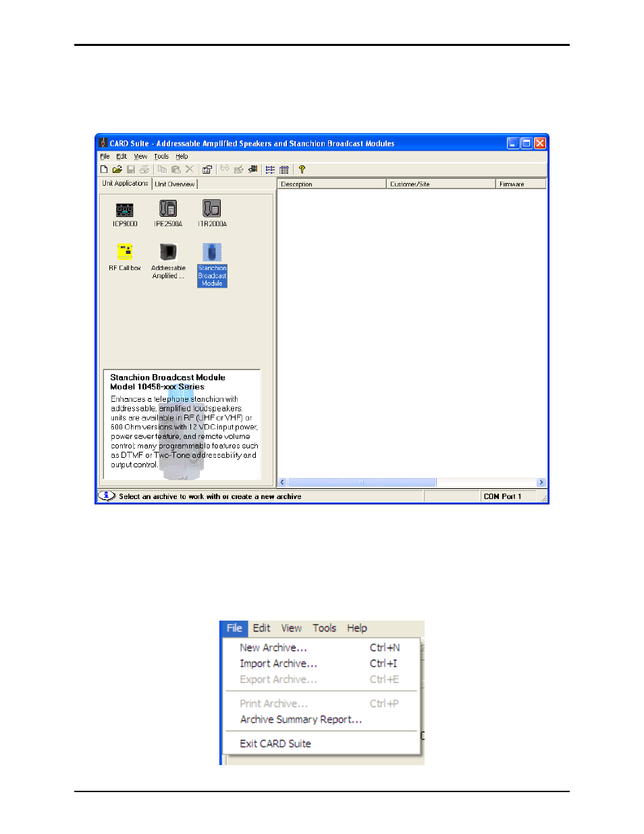Select the ITR2000A unit icon
Viewport: 644px width, 834px height.
[212, 209]
